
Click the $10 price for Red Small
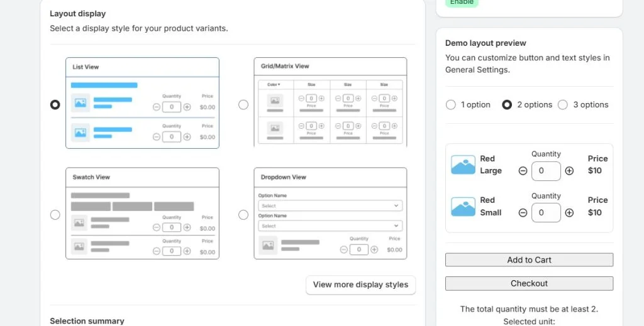click(595, 212)
